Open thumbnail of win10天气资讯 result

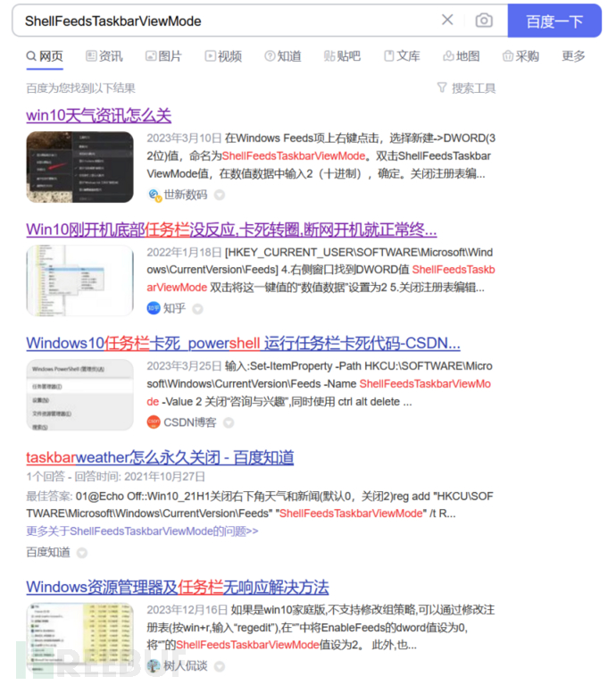click(79, 167)
